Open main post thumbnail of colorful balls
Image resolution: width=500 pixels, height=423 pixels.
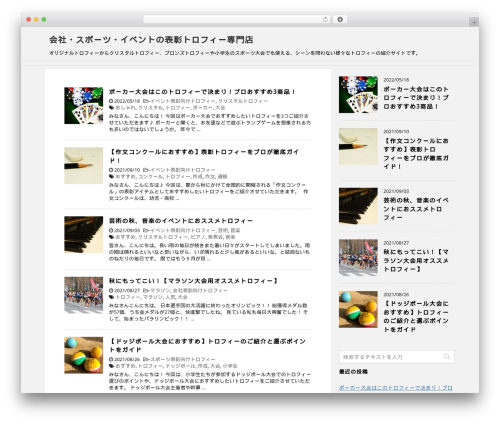tap(83, 355)
